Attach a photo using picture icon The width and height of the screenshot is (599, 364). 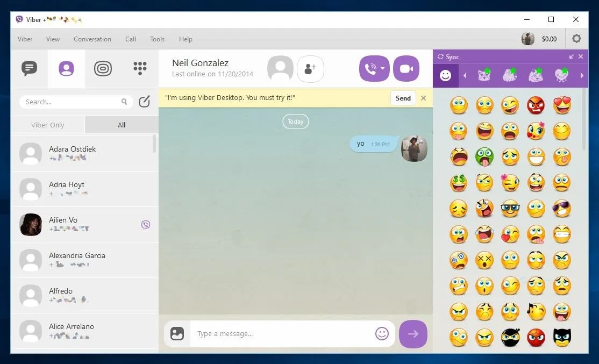pos(177,334)
